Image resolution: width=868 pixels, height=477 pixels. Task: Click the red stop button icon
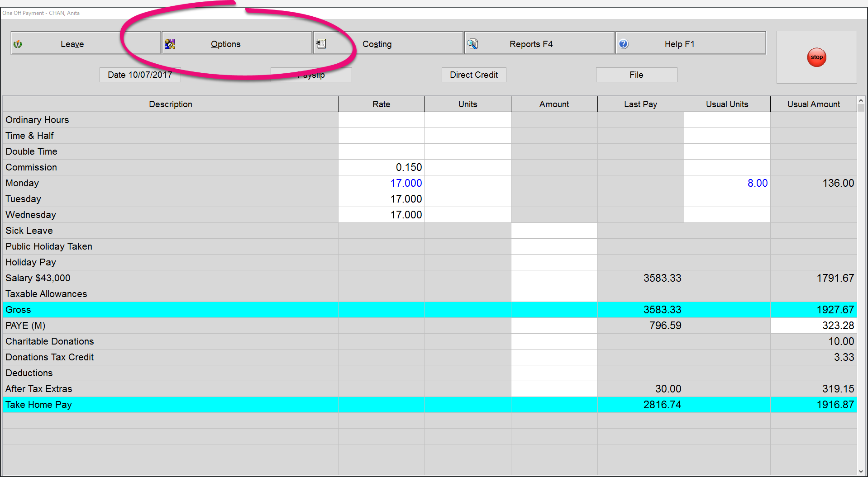tap(816, 57)
